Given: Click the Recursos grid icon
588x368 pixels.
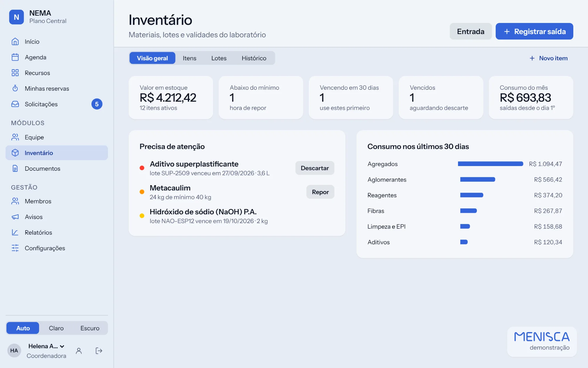Looking at the screenshot, I should click(x=15, y=73).
